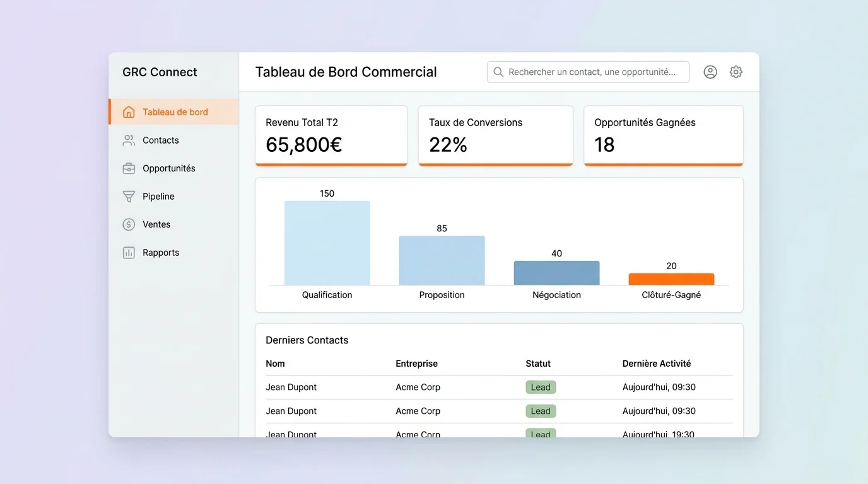Viewport: 868px width, 484px height.
Task: Click the orange Clôturé-Gagné bar
Action: [x=671, y=278]
